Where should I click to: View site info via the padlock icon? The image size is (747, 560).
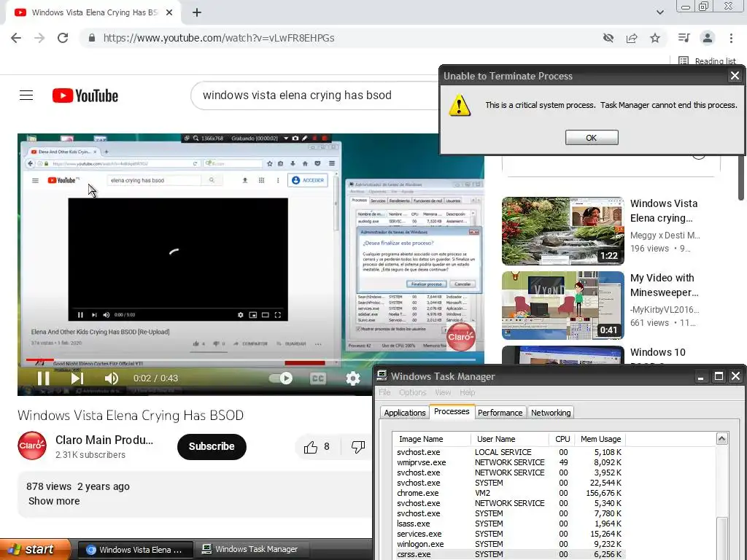(92, 38)
